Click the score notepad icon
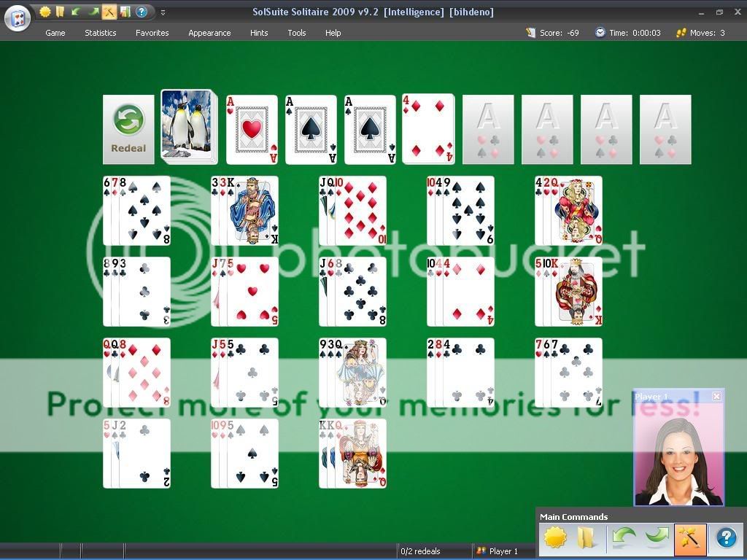The width and height of the screenshot is (747, 560). [x=531, y=33]
